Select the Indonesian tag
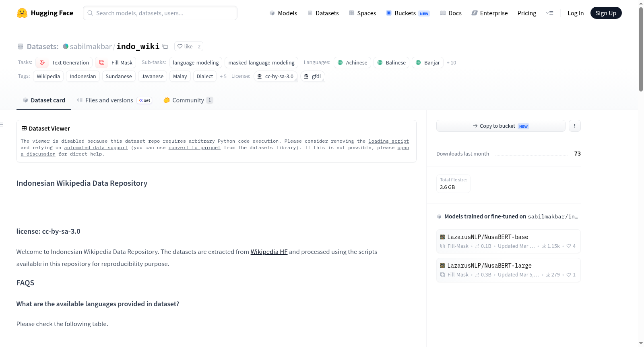The height and width of the screenshot is (347, 644). pyautogui.click(x=83, y=76)
